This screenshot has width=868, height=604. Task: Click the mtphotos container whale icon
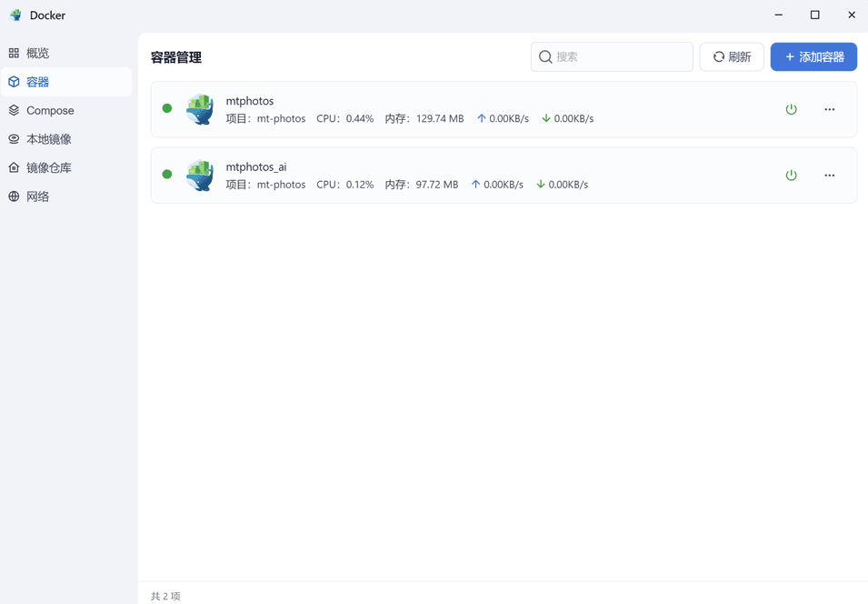[x=200, y=109]
